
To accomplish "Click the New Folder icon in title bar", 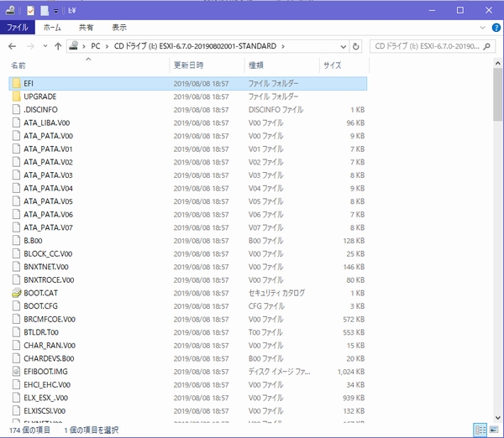I will coord(45,11).
